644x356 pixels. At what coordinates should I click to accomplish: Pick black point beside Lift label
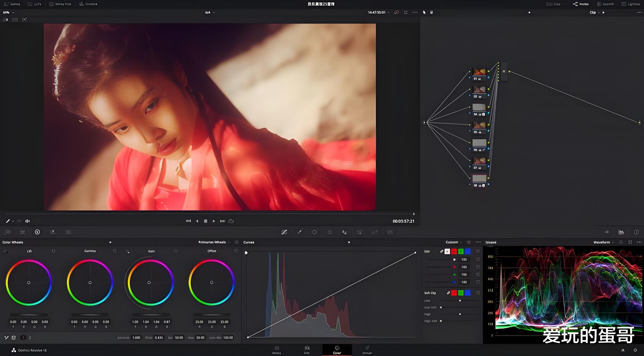tap(5, 251)
